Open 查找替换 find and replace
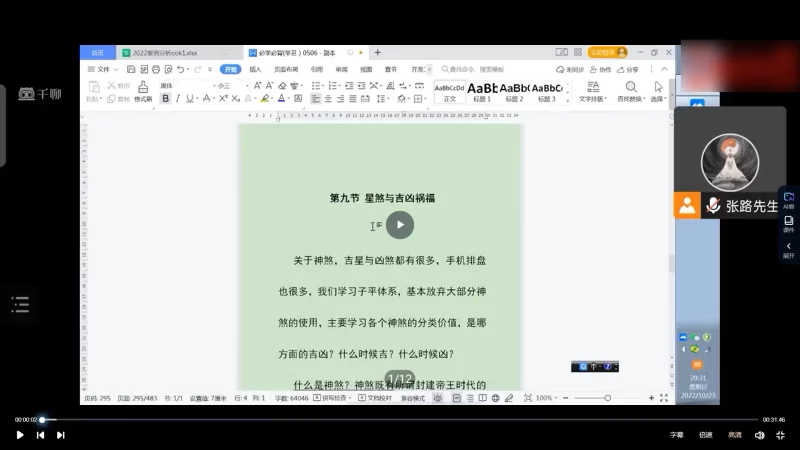 click(630, 91)
